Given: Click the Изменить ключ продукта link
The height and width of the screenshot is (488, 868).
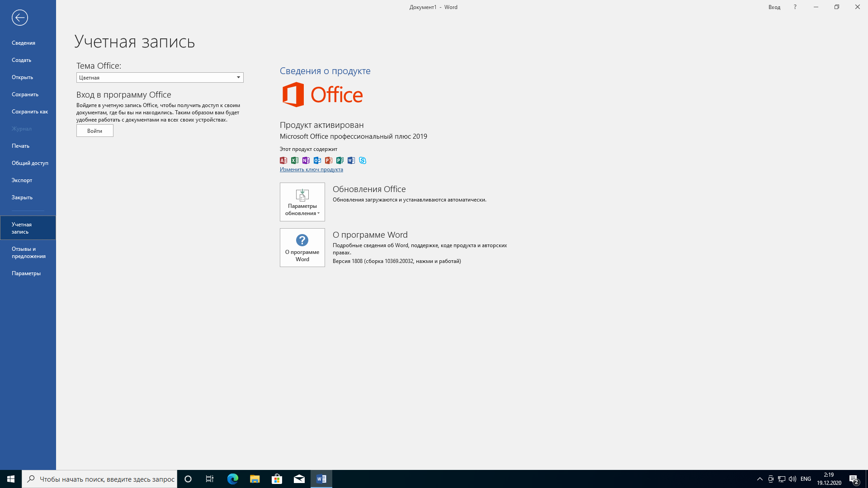Looking at the screenshot, I should click(x=311, y=169).
